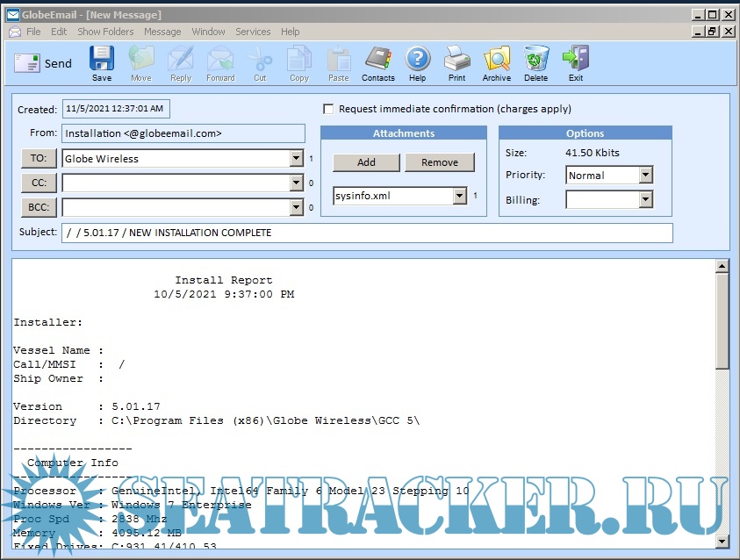Open the Contacts address book
Viewport: 740px width, 560px height.
377,60
